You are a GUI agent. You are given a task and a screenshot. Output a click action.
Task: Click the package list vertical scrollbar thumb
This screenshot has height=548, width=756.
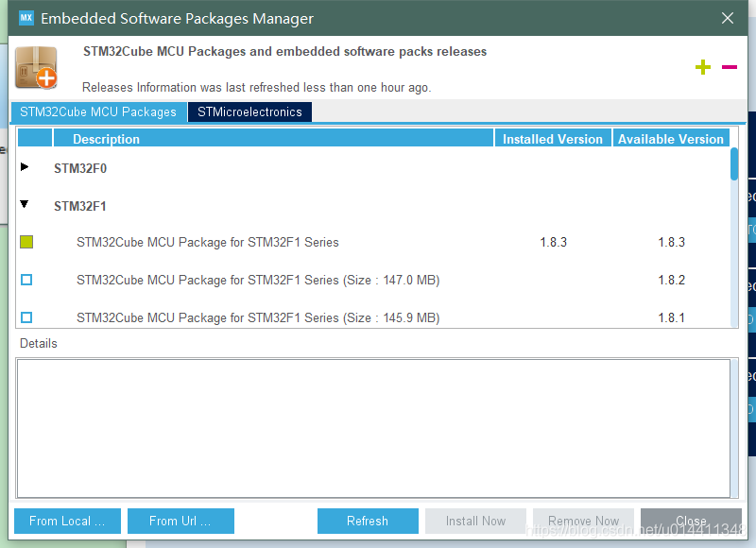(x=734, y=163)
